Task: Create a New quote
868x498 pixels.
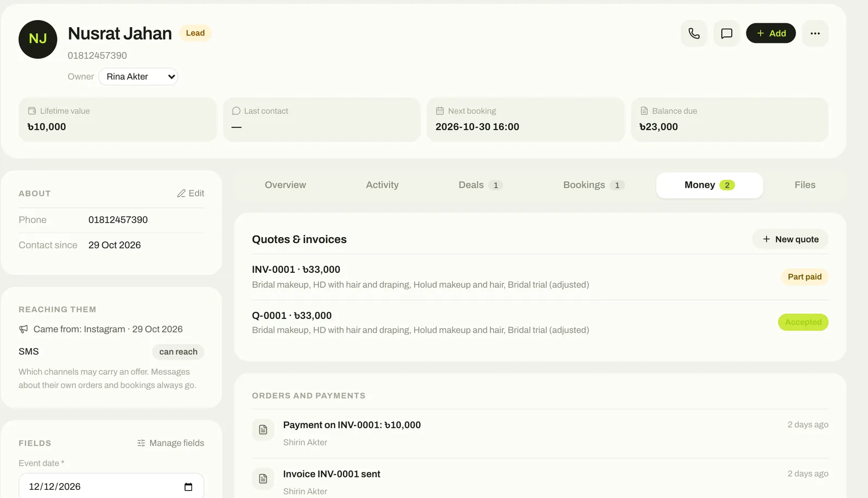Action: [x=790, y=239]
